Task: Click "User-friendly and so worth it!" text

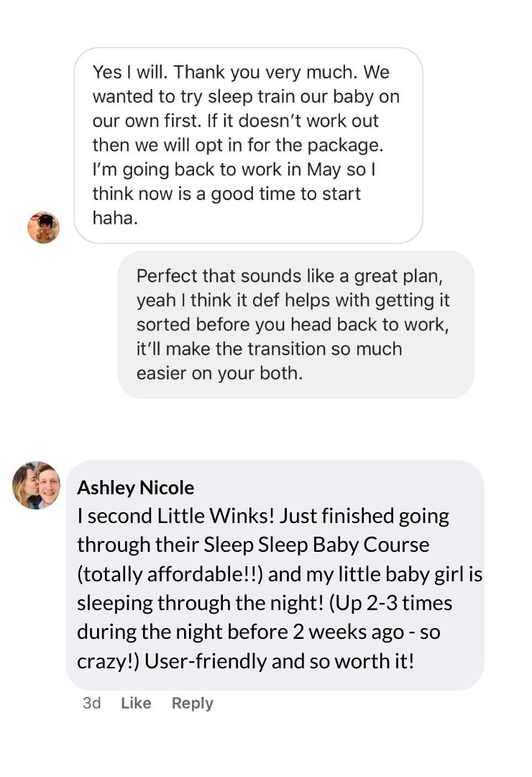Action: [x=279, y=661]
